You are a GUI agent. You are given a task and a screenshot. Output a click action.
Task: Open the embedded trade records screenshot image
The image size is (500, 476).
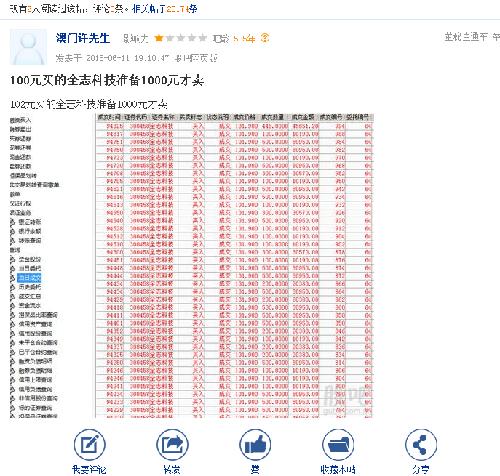point(192,265)
